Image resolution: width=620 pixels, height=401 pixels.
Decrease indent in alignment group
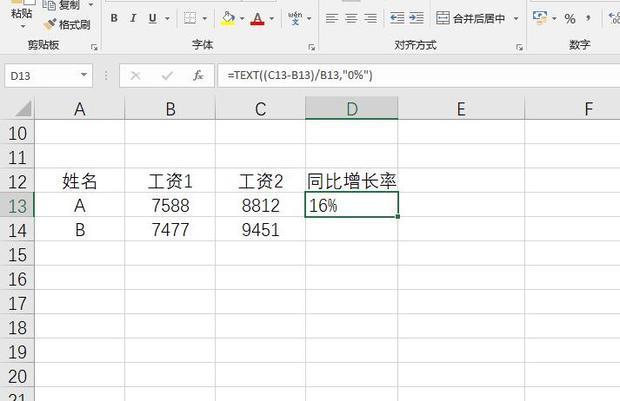coord(397,19)
